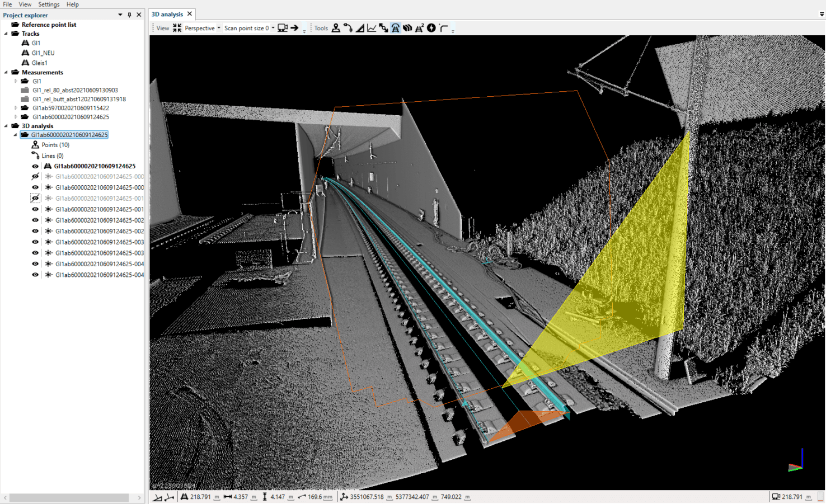Viewport: 826px width, 504px height.
Task: Select the line drawing tool
Action: click(x=348, y=28)
